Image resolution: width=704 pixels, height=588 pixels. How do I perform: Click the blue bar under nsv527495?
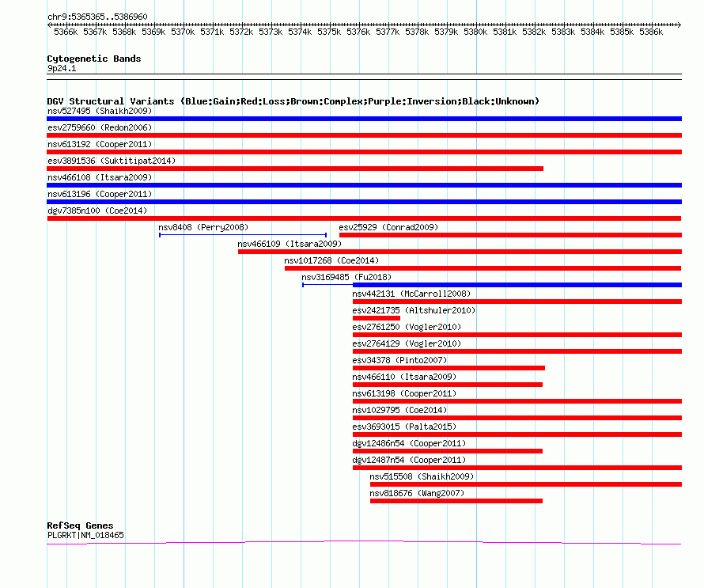click(364, 119)
